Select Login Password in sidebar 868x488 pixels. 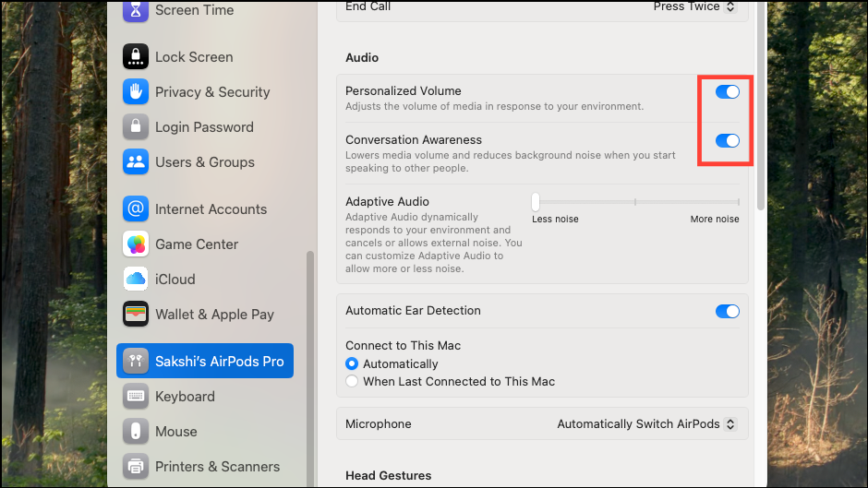204,127
